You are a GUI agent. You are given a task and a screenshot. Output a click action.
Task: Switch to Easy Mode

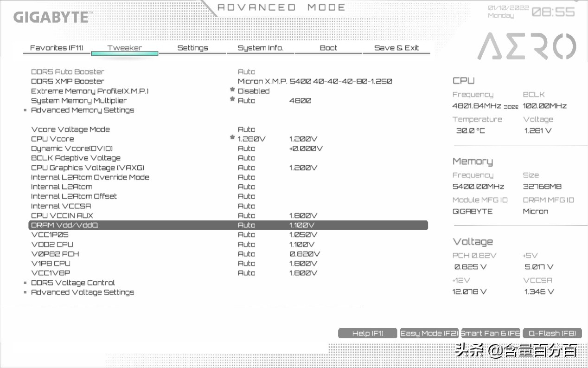tap(429, 333)
